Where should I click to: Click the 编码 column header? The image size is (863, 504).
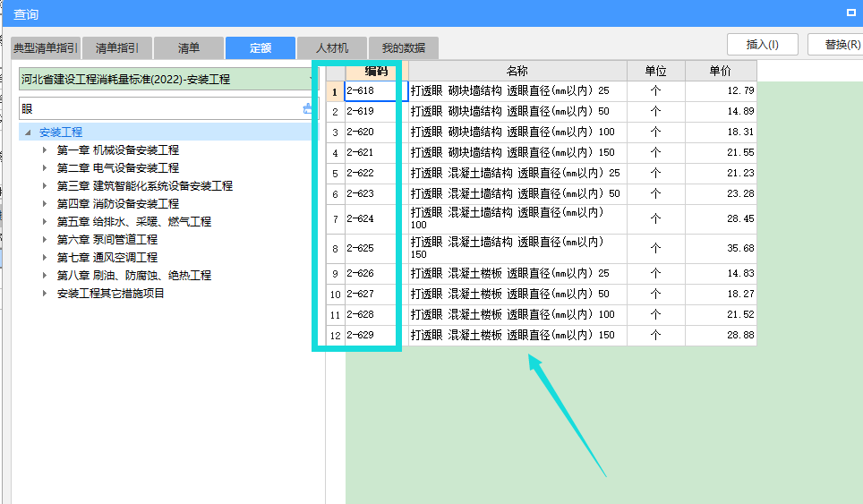pos(377,71)
